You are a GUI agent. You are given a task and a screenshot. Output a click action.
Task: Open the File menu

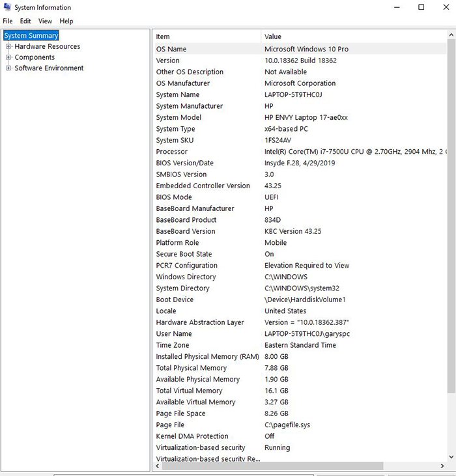[8, 21]
